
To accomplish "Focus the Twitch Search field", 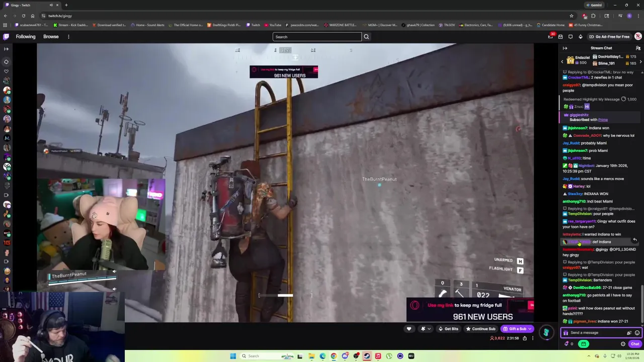I will point(317,37).
